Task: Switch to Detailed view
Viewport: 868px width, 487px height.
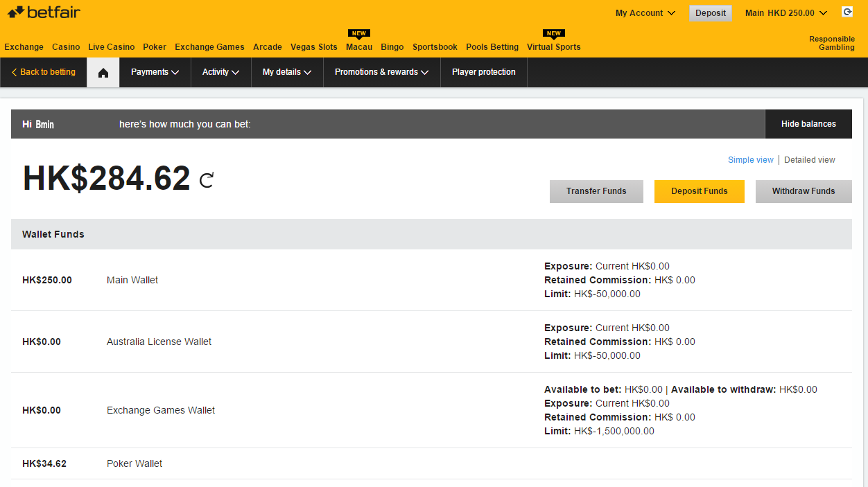Action: tap(810, 160)
